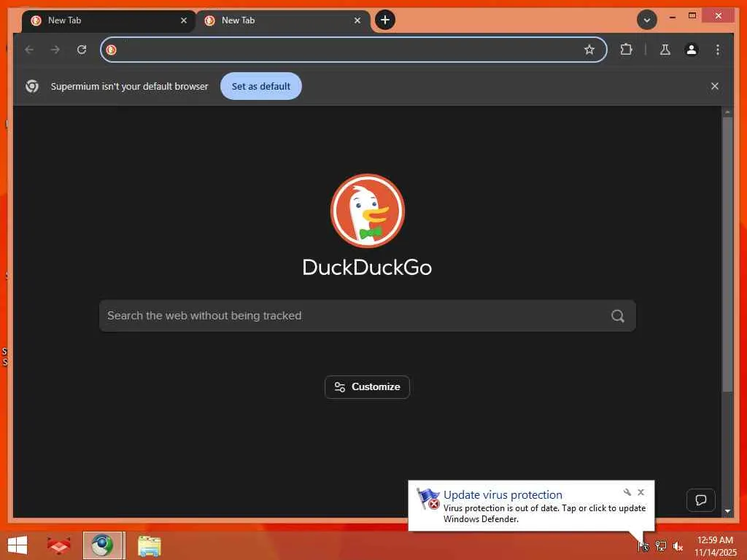Click the muted volume tray icon
747x560 pixels.
coord(678,546)
